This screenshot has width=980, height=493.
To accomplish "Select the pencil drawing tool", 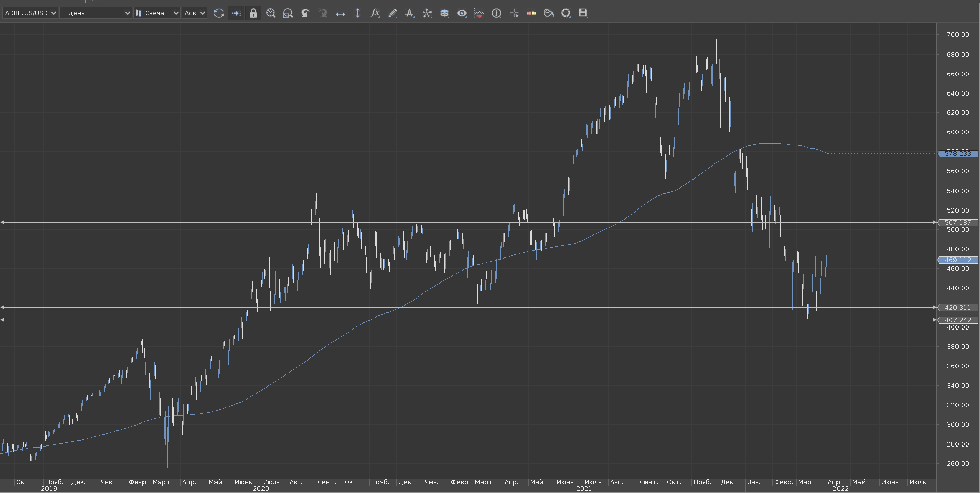I will pos(392,13).
